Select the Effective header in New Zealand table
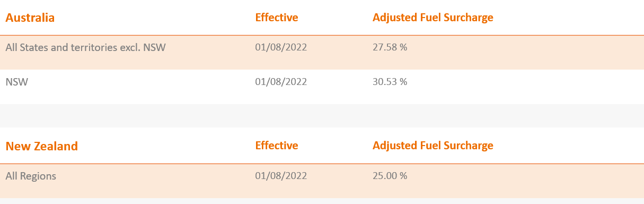This screenshot has width=644, height=204. (277, 146)
